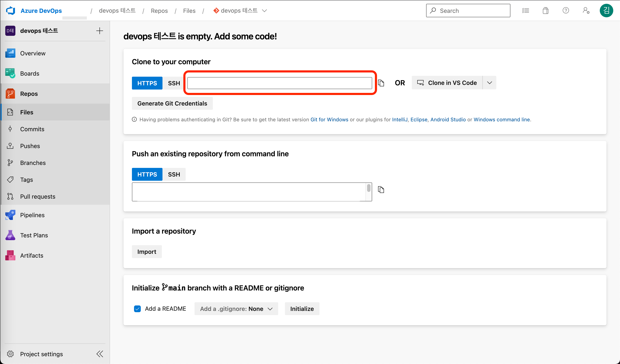The height and width of the screenshot is (364, 620).
Task: Click Generate Git Credentials button
Action: 172,104
